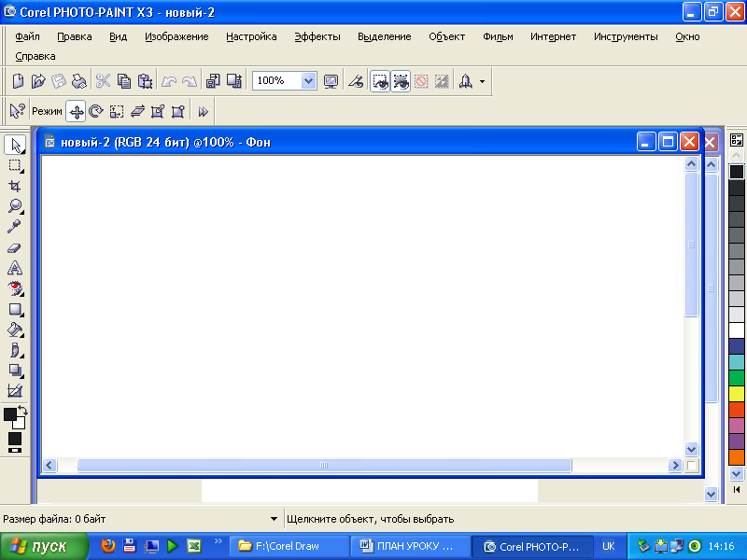Open the 100% zoom level dropdown
This screenshot has width=747, height=560.
(x=309, y=81)
